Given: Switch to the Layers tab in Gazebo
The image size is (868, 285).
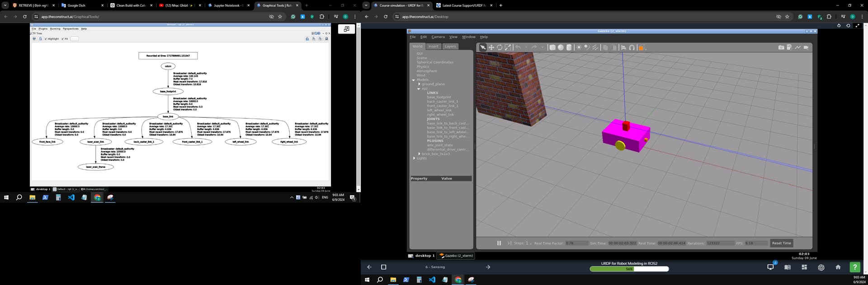Looking at the screenshot, I should coord(450,47).
